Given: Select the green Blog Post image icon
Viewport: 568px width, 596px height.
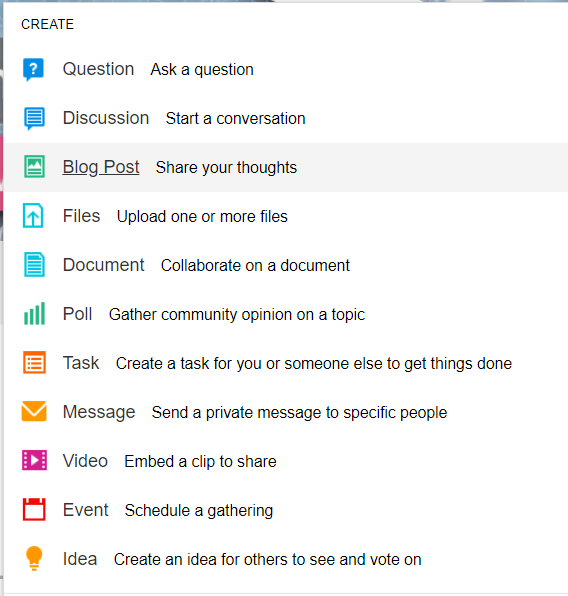Looking at the screenshot, I should 34,166.
